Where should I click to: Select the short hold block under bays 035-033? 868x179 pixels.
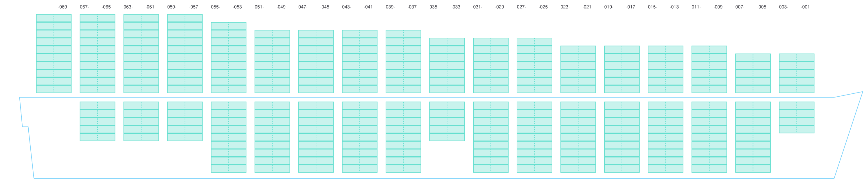(x=447, y=121)
